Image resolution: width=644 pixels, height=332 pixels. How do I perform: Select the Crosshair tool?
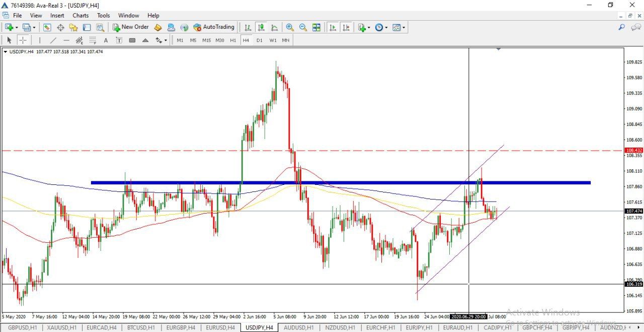tap(23, 40)
